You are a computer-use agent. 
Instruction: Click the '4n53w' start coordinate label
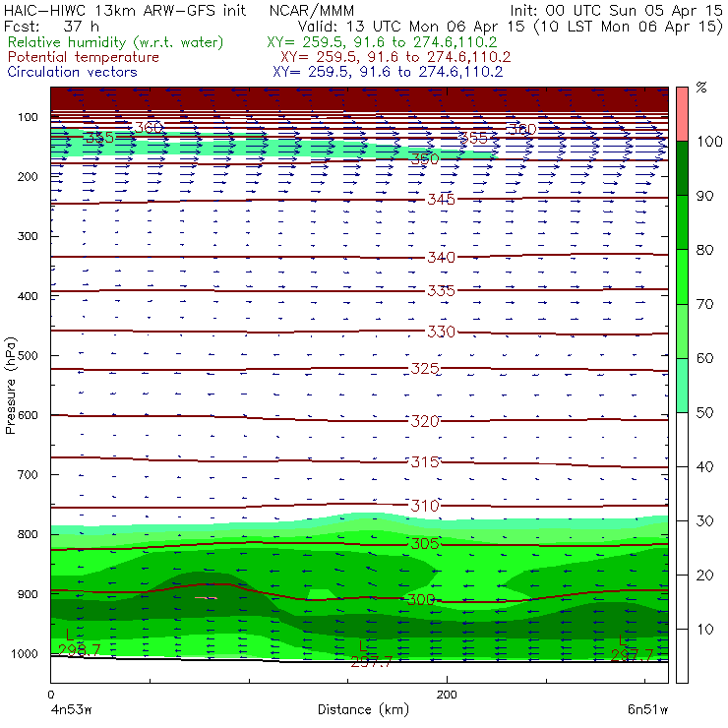pyautogui.click(x=71, y=710)
